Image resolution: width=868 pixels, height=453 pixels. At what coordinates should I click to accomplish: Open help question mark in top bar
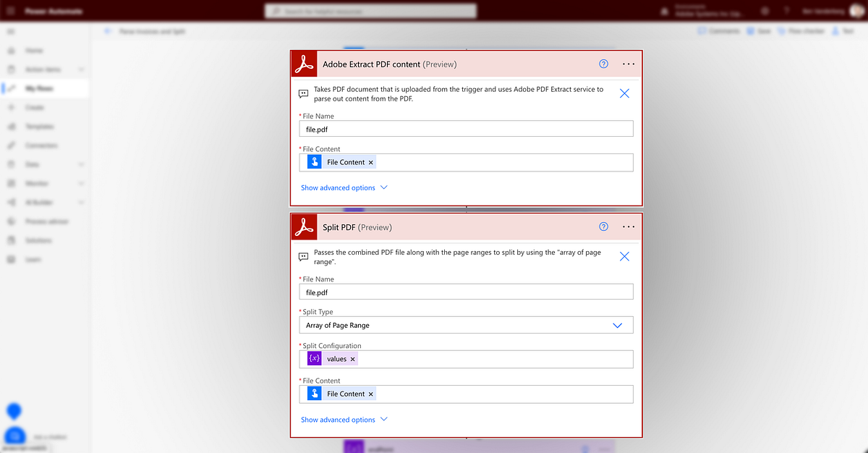[x=788, y=12]
